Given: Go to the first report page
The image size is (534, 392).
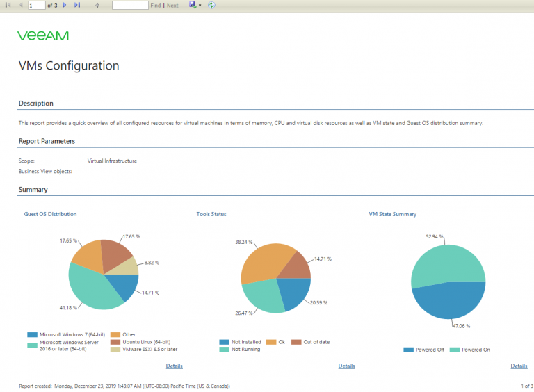Looking at the screenshot, I should 8,5.
